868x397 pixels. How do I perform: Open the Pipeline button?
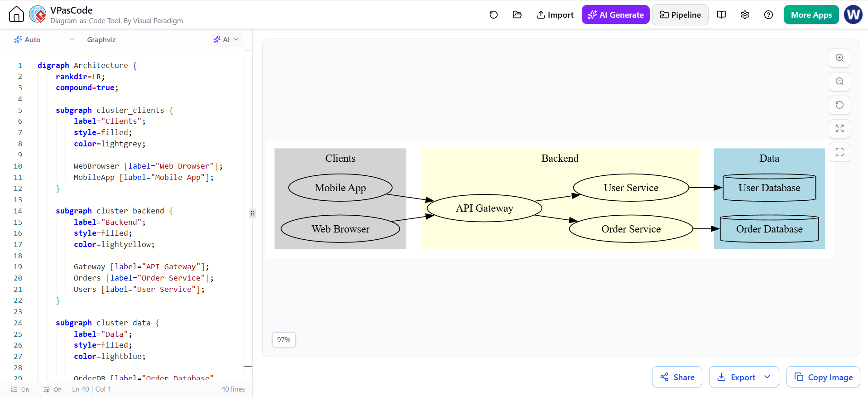(x=680, y=15)
